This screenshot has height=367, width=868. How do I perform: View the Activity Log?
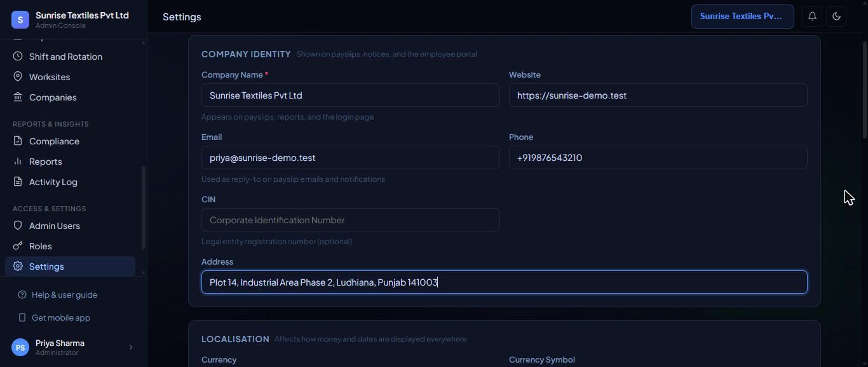(70, 182)
